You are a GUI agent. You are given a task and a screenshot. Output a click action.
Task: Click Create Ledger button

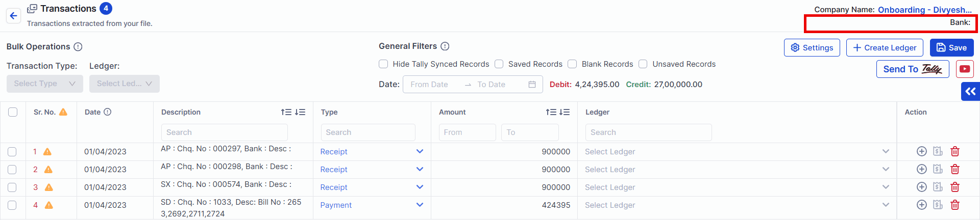coord(885,47)
